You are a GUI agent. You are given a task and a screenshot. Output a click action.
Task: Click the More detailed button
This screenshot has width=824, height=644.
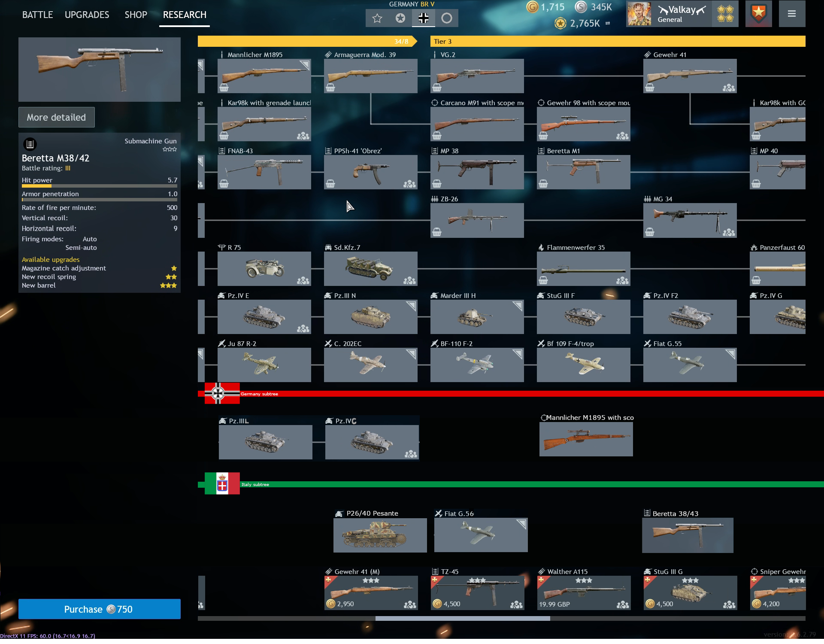coord(56,117)
